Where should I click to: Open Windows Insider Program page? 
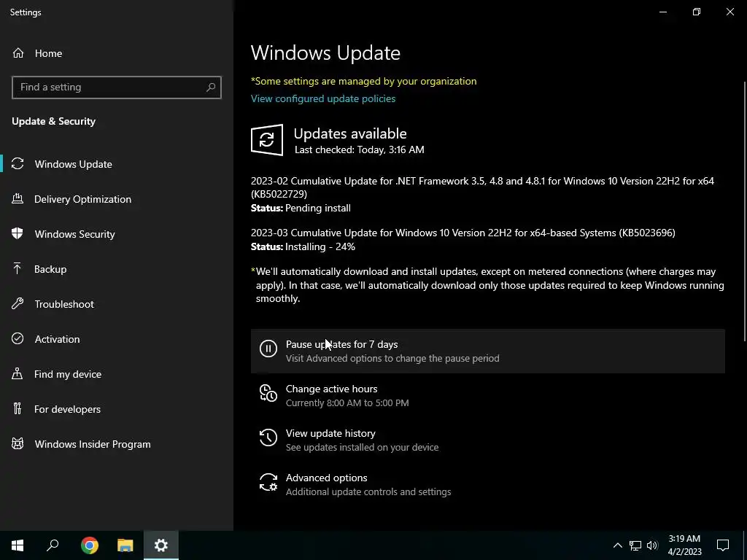(x=117, y=444)
